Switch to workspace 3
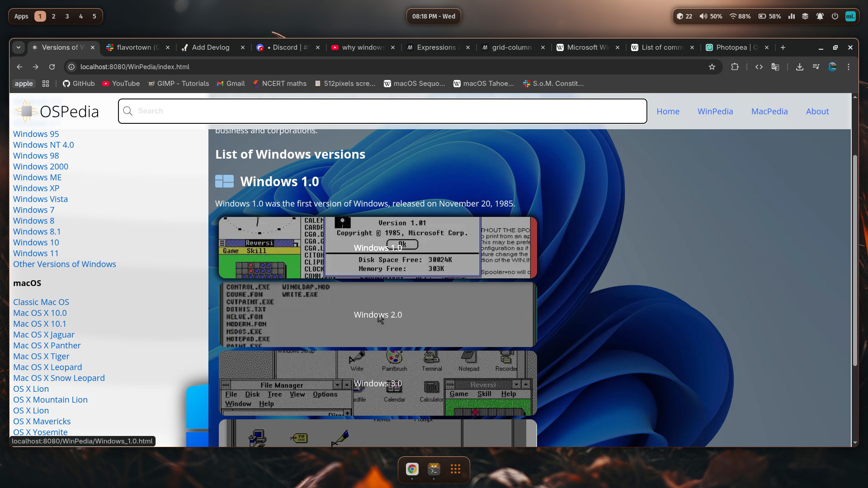The image size is (868, 488). [x=67, y=16]
